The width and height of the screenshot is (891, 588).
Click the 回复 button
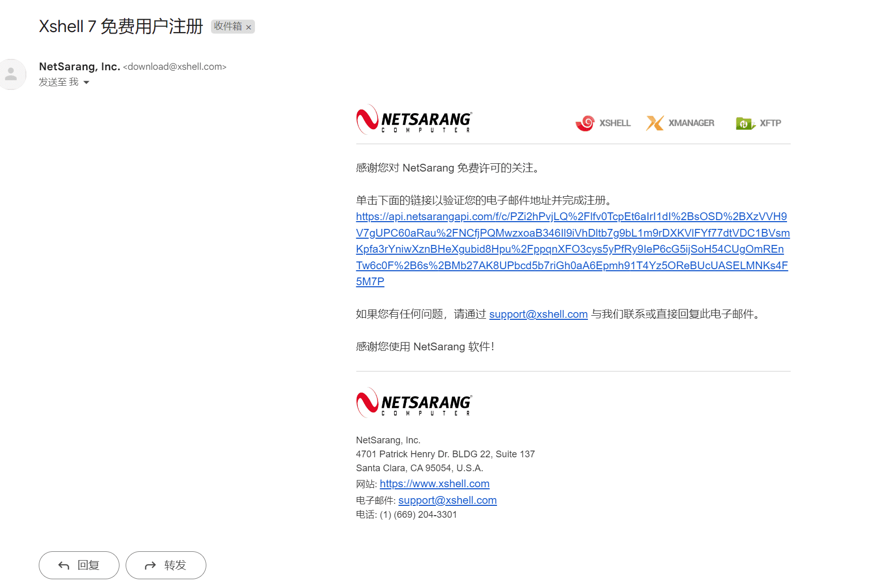(x=79, y=565)
